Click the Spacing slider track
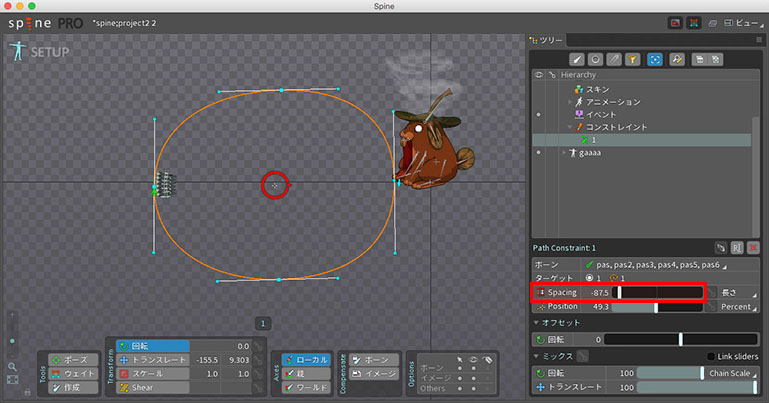769x403 pixels. point(657,293)
